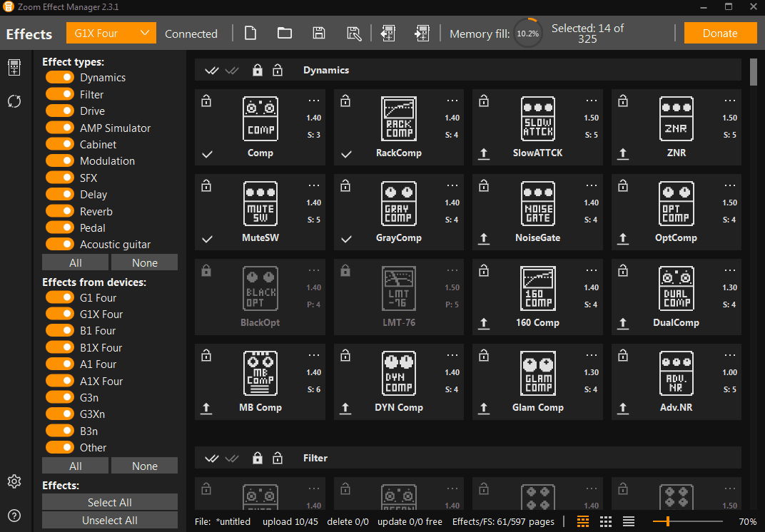The width and height of the screenshot is (765, 532).
Task: Toggle the Dynamics effect type switch
Action: click(x=60, y=77)
